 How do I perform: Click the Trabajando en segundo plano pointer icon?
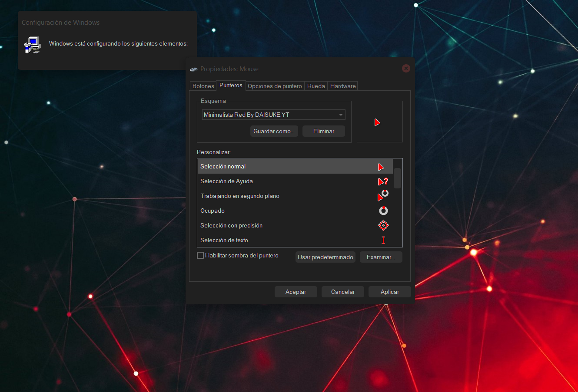[x=382, y=196]
